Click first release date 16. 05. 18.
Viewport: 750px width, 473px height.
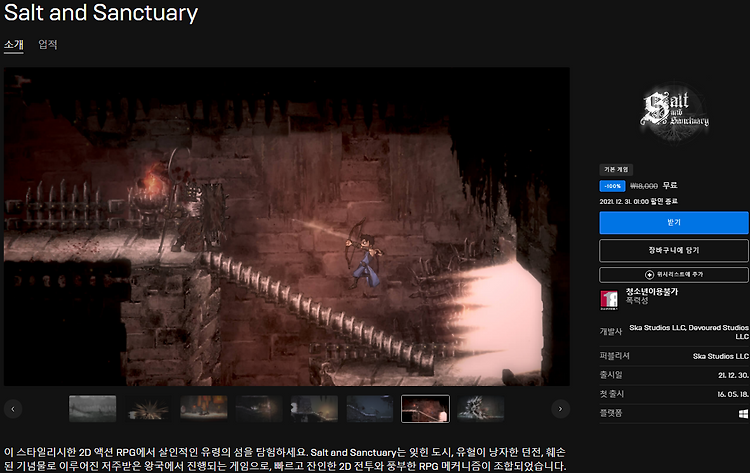click(733, 395)
